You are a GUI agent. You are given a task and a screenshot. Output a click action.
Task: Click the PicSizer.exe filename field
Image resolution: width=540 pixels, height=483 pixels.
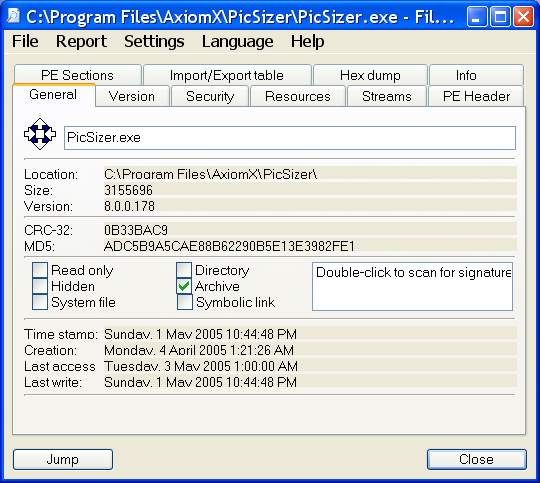click(290, 138)
